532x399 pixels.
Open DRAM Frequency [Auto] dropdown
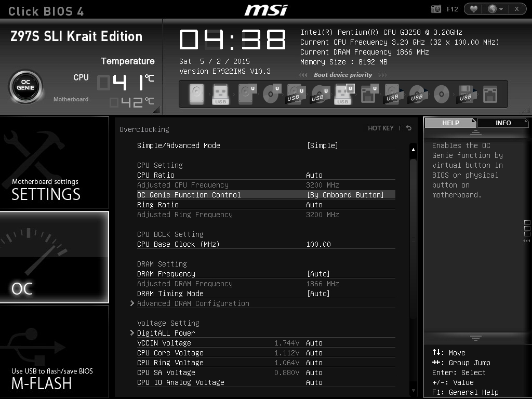pyautogui.click(x=318, y=274)
